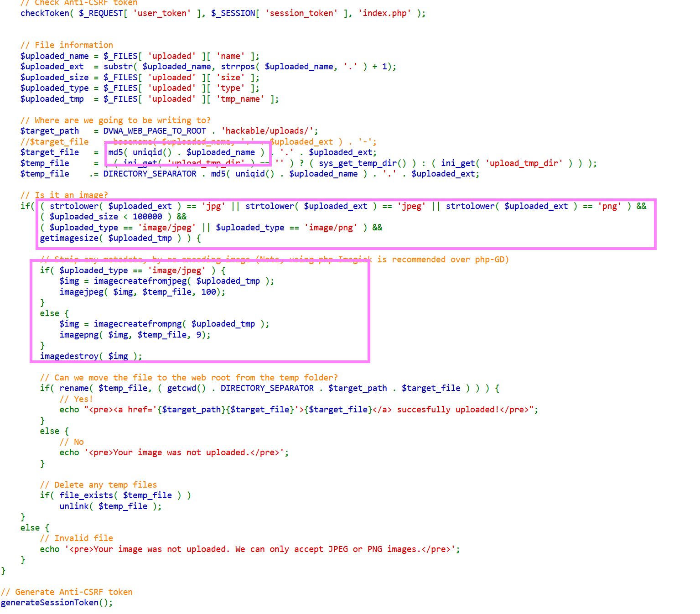Click the size limit value 100000
The height and width of the screenshot is (614, 700).
click(147, 217)
